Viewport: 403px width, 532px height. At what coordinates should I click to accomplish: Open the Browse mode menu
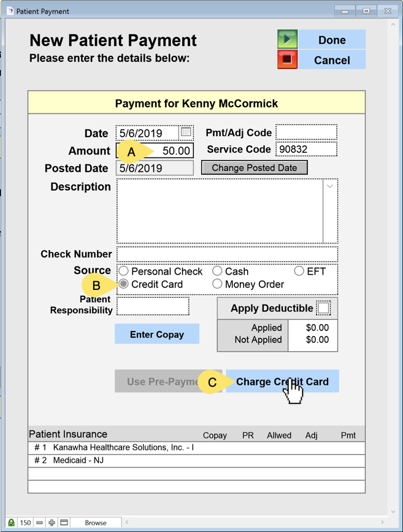point(95,523)
